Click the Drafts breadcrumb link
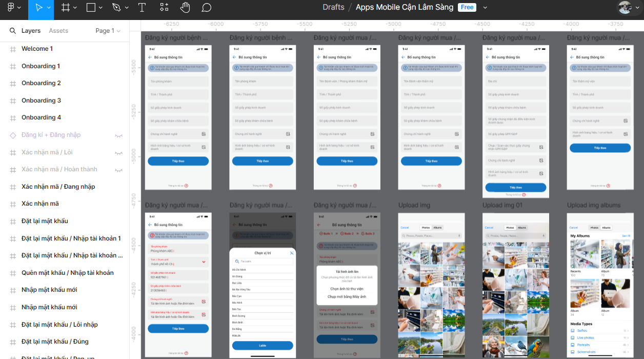644x359 pixels. pos(333,8)
